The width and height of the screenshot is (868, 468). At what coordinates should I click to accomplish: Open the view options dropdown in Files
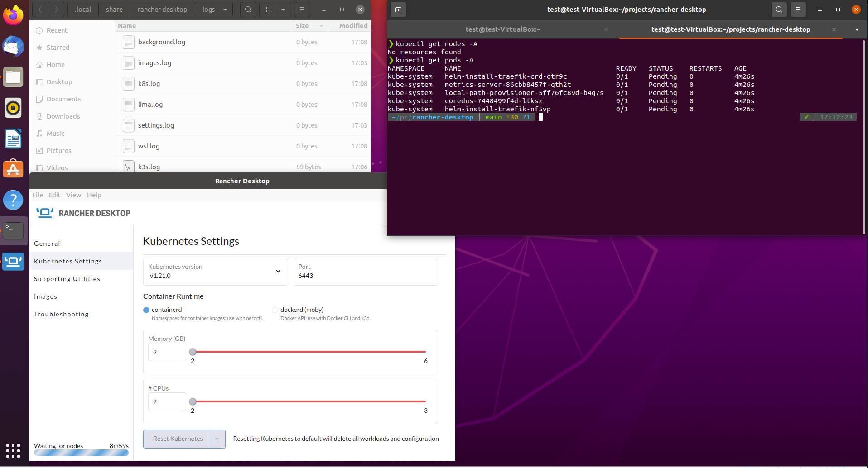[283, 10]
